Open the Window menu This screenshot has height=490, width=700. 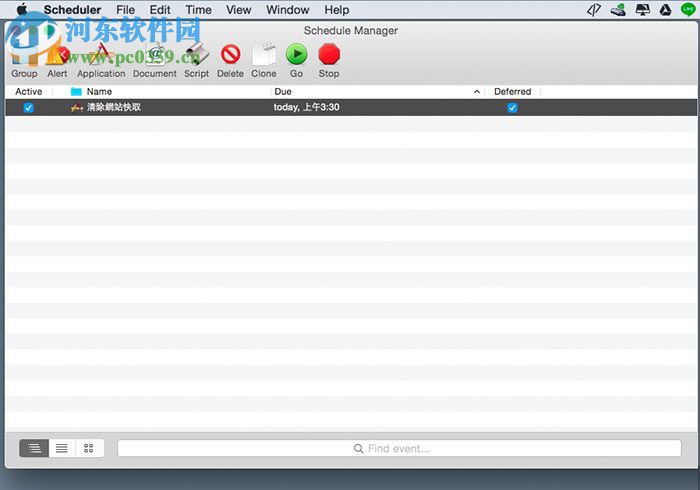point(288,9)
